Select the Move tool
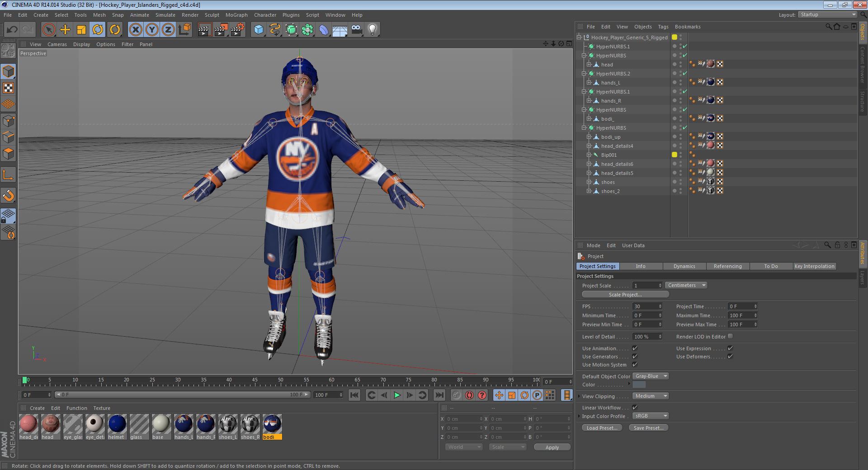The width and height of the screenshot is (868, 470). point(65,30)
